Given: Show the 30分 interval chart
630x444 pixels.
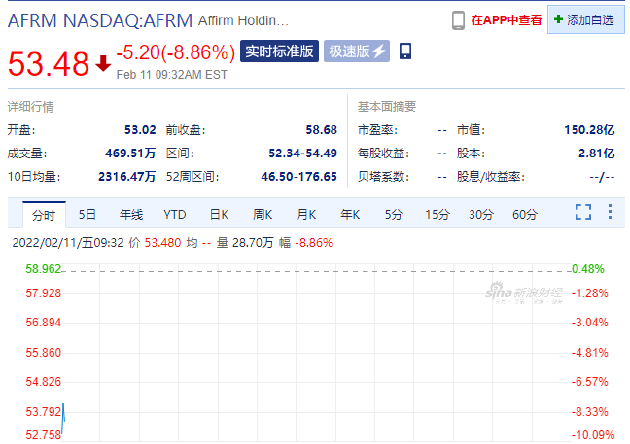Looking at the screenshot, I should click(481, 215).
